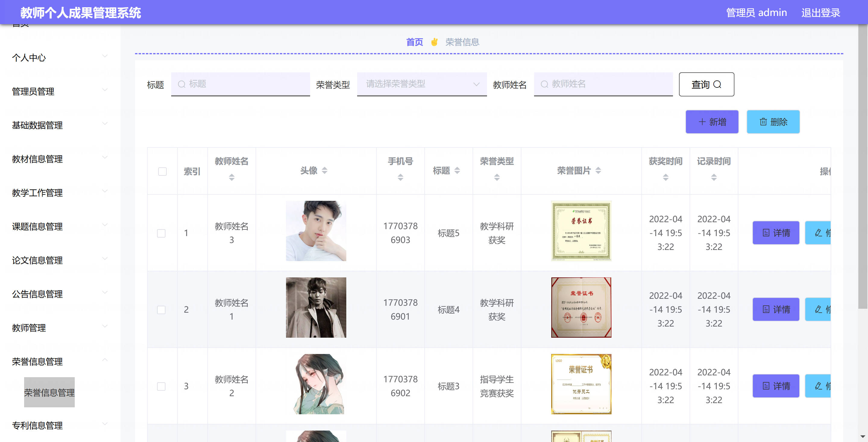This screenshot has width=868, height=442.
Task: Click the 退出登录 link
Action: point(820,13)
